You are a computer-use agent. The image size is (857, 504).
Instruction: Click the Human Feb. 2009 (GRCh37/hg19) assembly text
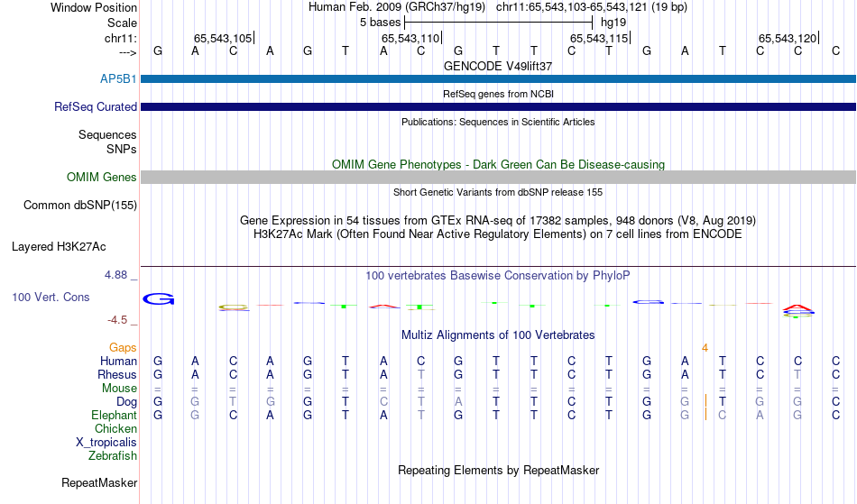[x=397, y=7]
